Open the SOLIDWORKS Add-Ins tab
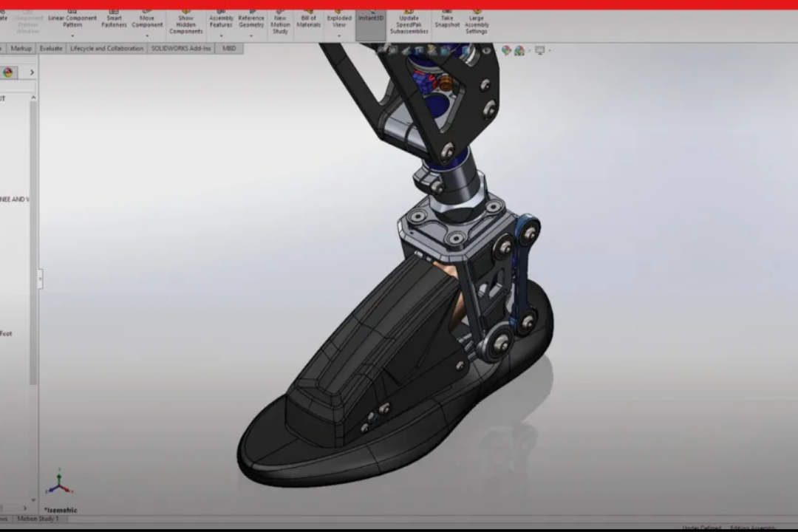The width and height of the screenshot is (798, 532). [181, 48]
